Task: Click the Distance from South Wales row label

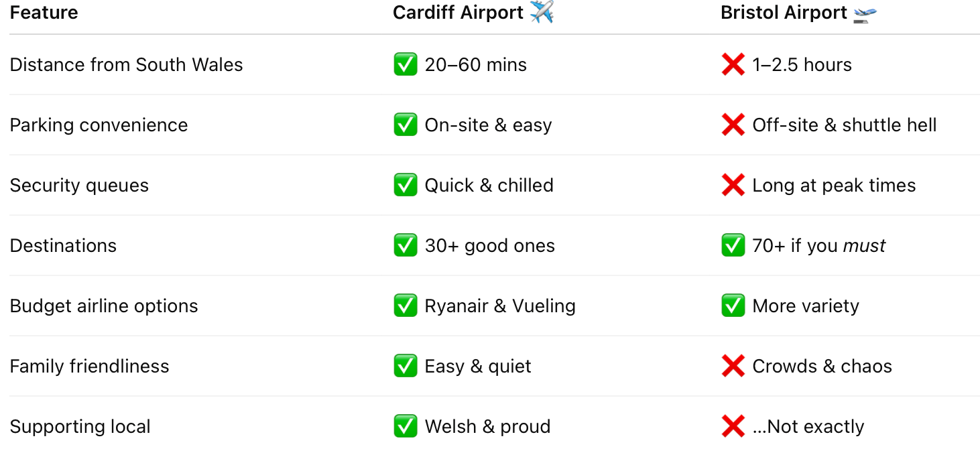Action: tap(126, 64)
